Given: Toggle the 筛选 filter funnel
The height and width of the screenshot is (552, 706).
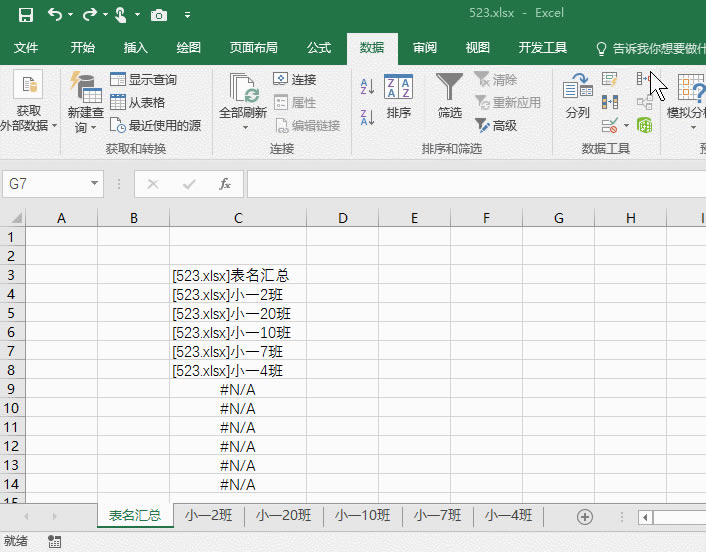Looking at the screenshot, I should [x=449, y=97].
